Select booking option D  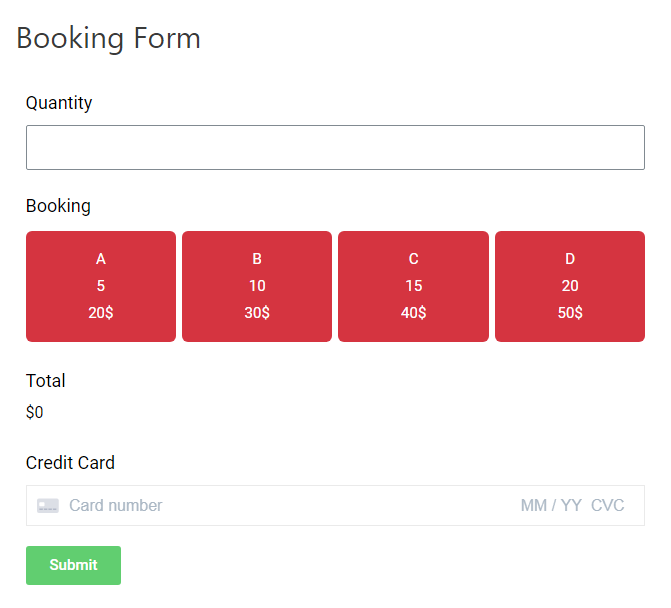pos(570,286)
